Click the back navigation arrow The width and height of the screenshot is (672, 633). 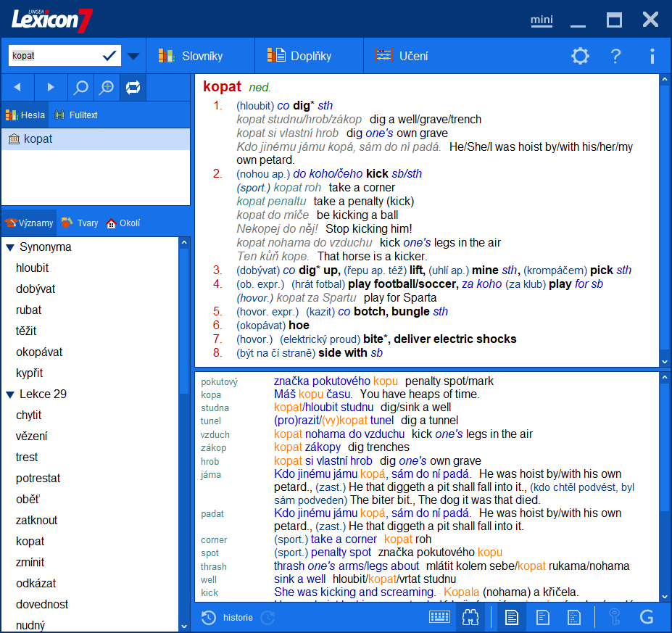point(17,87)
